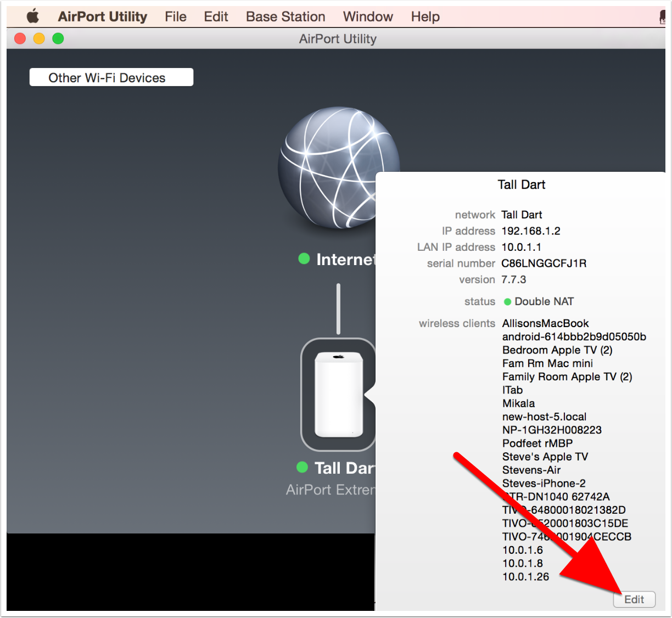Click the Internet globe icon
Screen dimensions: 672x618
[337, 167]
